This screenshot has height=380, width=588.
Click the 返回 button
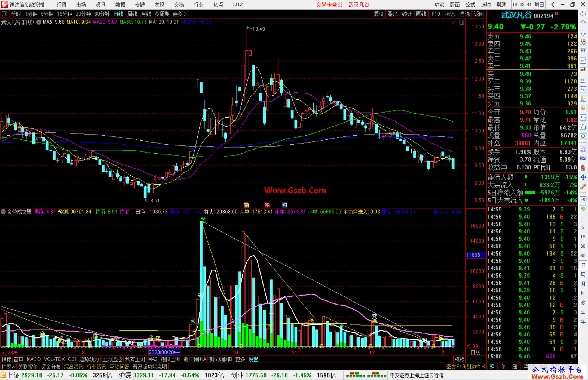pyautogui.click(x=479, y=14)
